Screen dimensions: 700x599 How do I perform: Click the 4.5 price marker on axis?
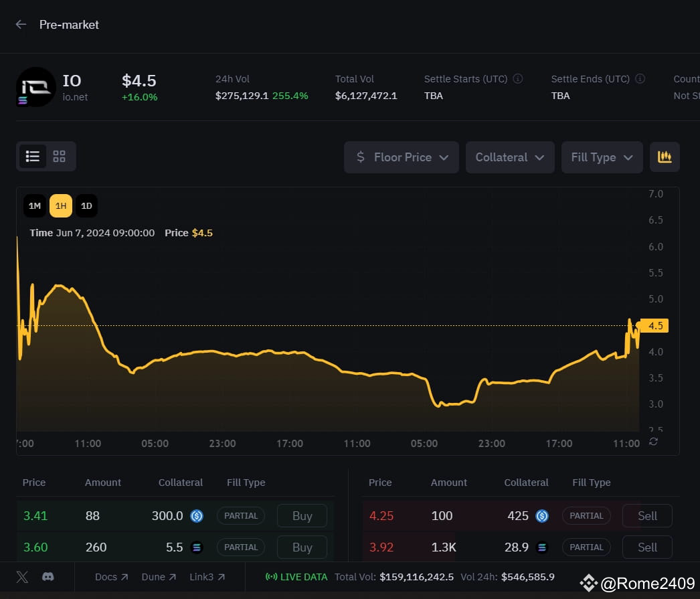(x=654, y=326)
